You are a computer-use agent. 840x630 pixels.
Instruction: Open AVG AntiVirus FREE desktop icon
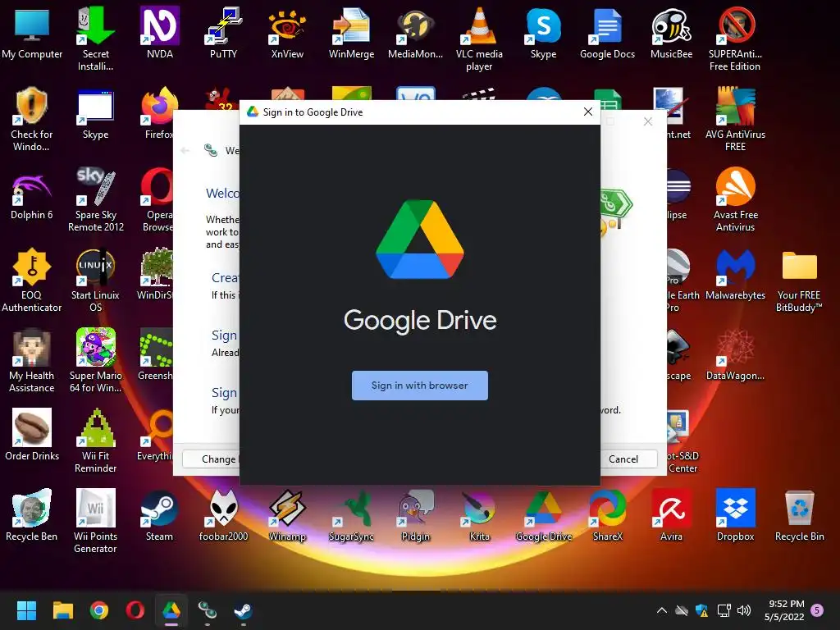[735, 119]
